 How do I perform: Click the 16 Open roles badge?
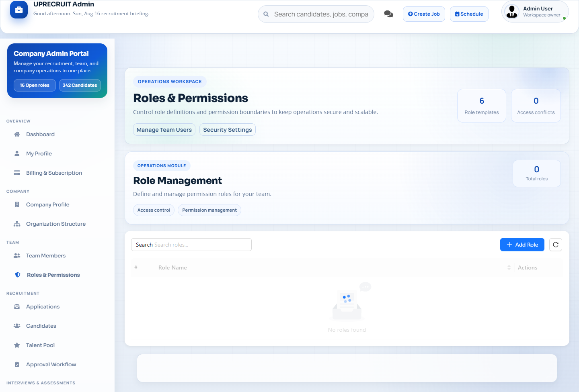click(35, 85)
